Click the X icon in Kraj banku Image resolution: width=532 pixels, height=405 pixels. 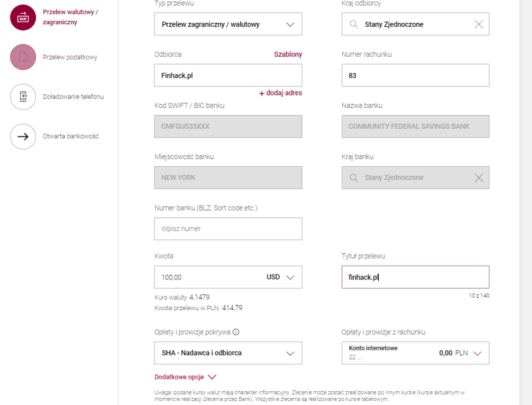pyautogui.click(x=479, y=178)
